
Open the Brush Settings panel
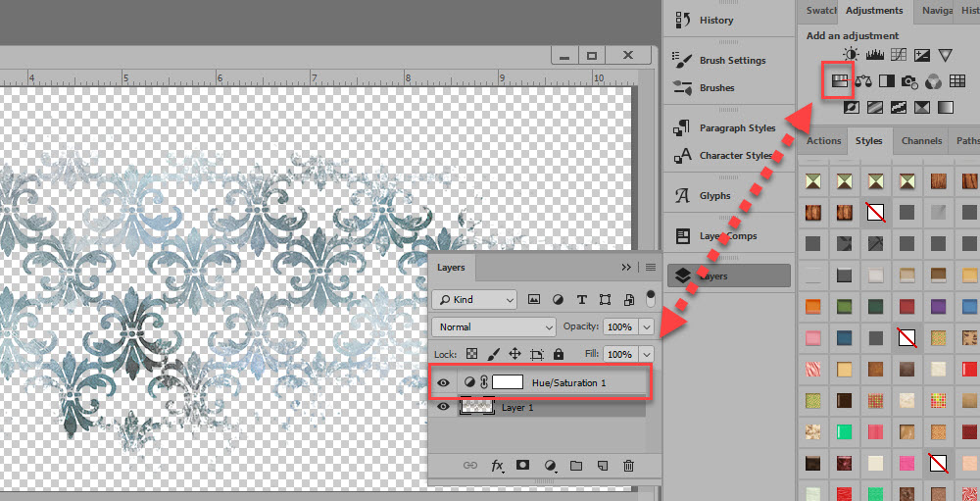point(718,60)
